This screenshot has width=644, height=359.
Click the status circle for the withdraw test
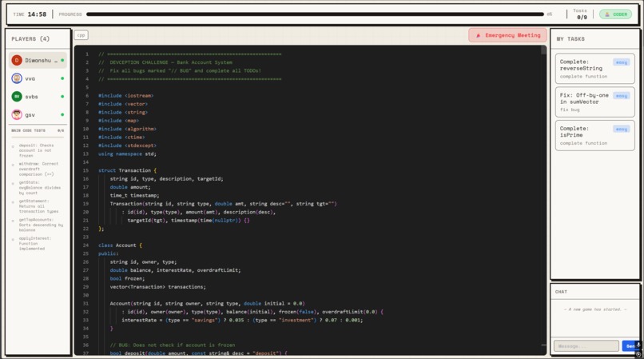13,165
